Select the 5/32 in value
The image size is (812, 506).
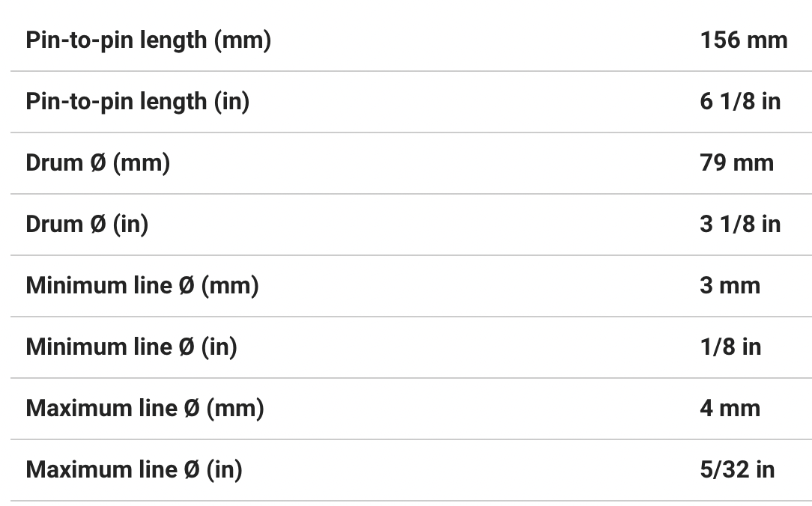[736, 470]
